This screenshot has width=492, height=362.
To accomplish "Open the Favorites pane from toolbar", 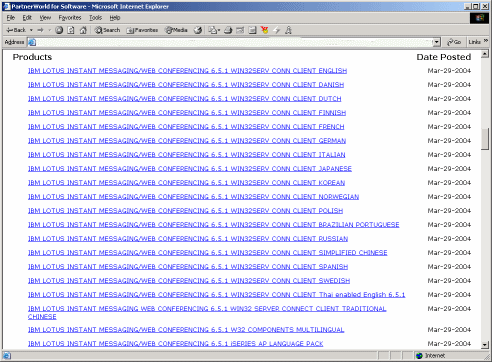I will (142, 30).
